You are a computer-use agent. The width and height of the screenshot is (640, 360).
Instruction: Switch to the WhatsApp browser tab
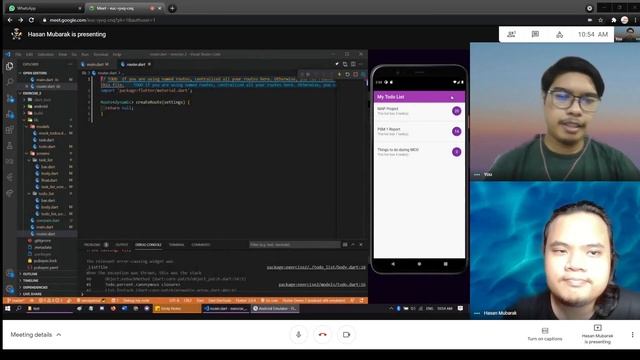click(44, 8)
